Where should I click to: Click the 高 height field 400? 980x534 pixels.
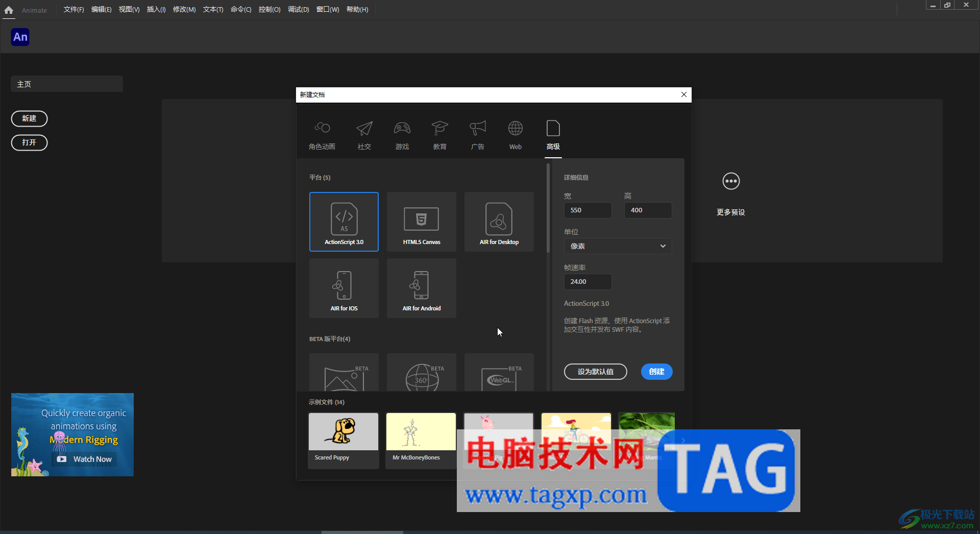click(x=648, y=210)
